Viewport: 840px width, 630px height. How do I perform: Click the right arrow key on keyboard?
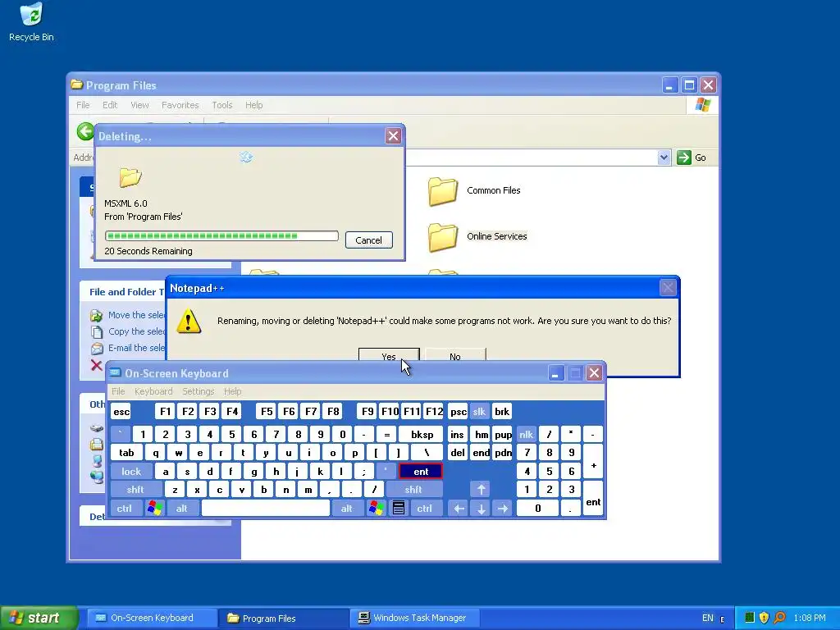point(503,509)
